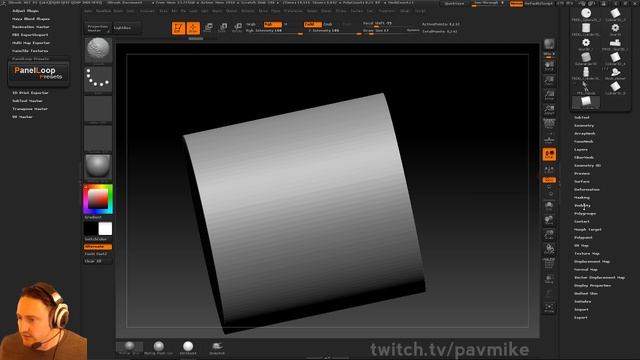Select the Rotate transform icon in top shelf
The width and height of the screenshot is (640, 360).
click(x=237, y=28)
